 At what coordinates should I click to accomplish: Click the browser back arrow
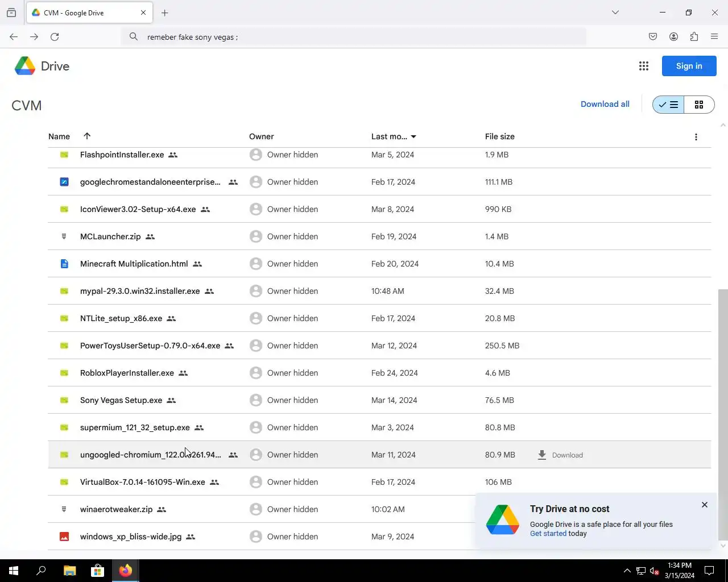tap(14, 37)
